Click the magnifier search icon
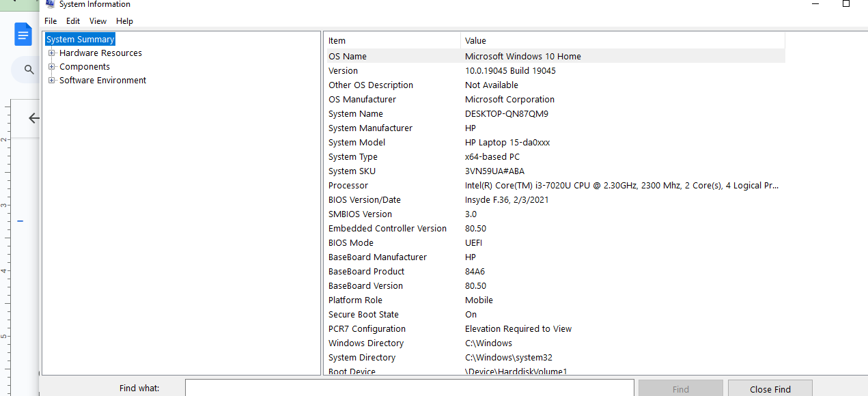 tap(28, 69)
